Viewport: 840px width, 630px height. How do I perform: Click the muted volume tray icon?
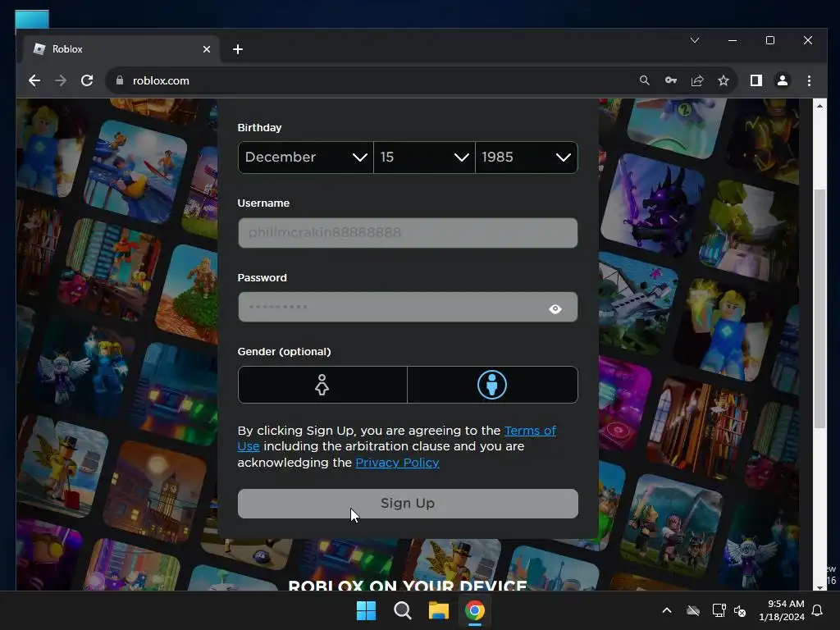point(740,610)
